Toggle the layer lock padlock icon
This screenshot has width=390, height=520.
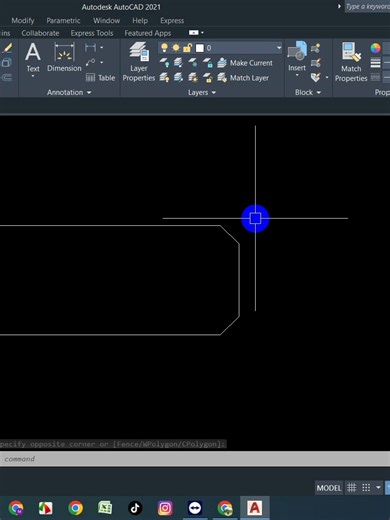coord(187,48)
